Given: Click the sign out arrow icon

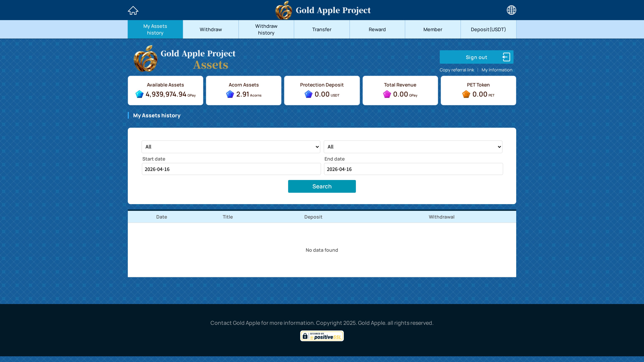Looking at the screenshot, I should click(x=506, y=57).
